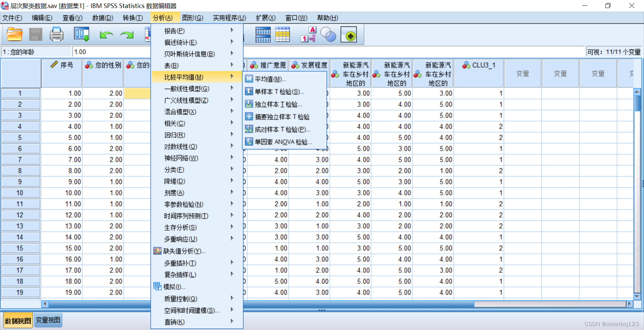The width and height of the screenshot is (644, 330).
Task: Click nominal icon in CLU3_1 header
Action: (x=466, y=65)
